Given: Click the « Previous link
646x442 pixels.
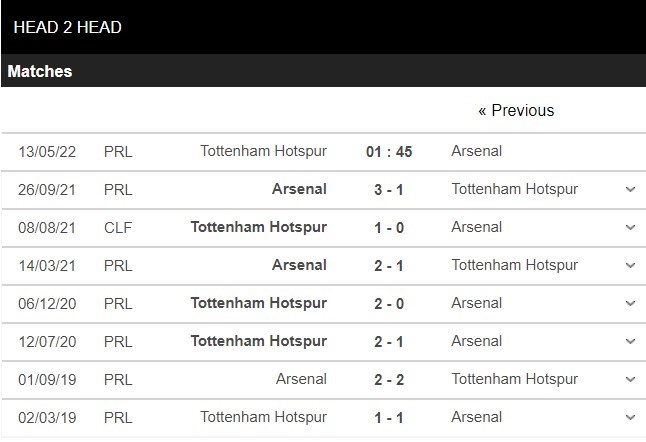Looking at the screenshot, I should (516, 110).
